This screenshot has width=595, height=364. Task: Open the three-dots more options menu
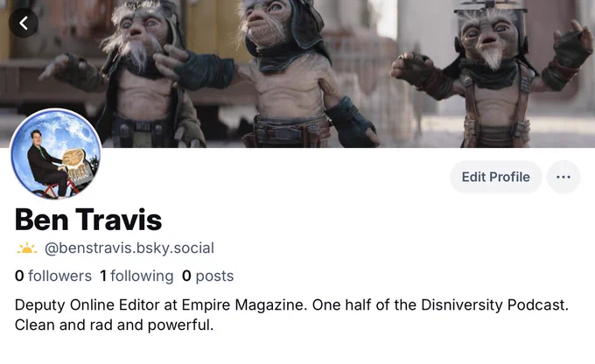pyautogui.click(x=563, y=177)
